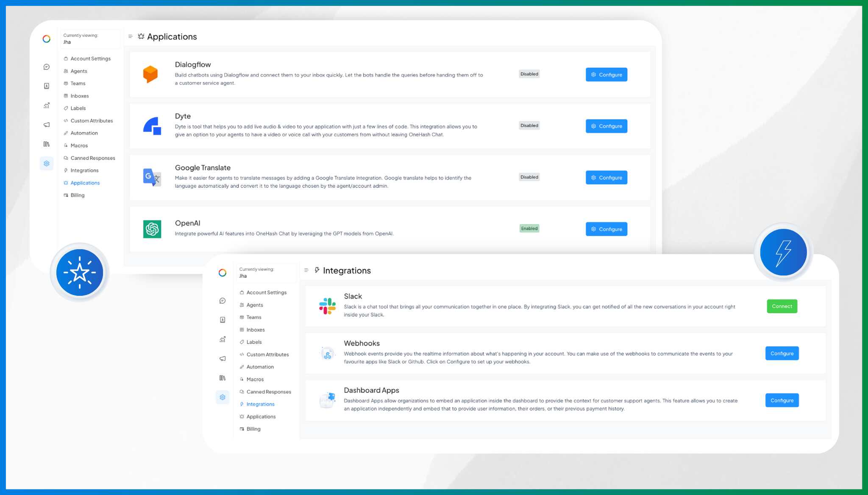The image size is (868, 495).
Task: Open Agents in Applications window sidebar
Action: pos(75,71)
